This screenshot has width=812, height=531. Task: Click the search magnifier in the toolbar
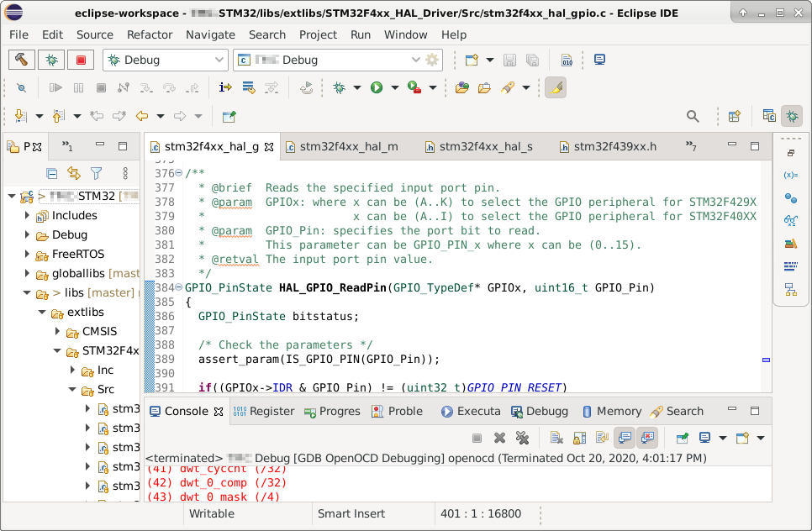click(x=693, y=116)
